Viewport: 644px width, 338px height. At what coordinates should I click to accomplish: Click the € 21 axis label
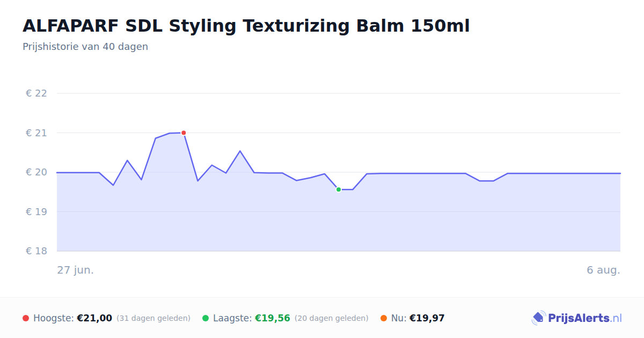(36, 133)
